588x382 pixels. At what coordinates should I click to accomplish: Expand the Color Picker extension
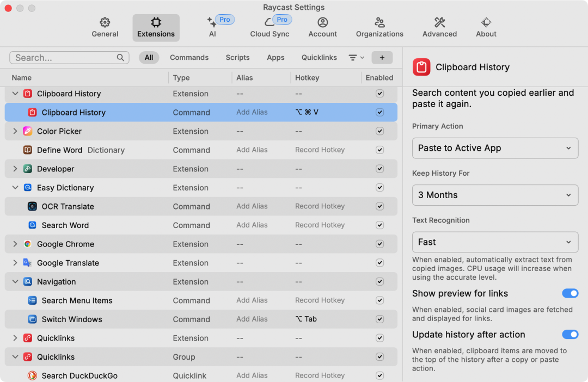(x=15, y=131)
